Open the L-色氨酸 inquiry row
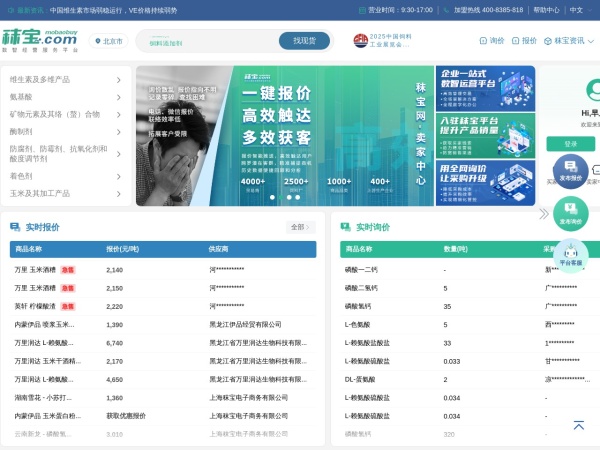Image resolution: width=600 pixels, height=450 pixels. [x=470, y=324]
